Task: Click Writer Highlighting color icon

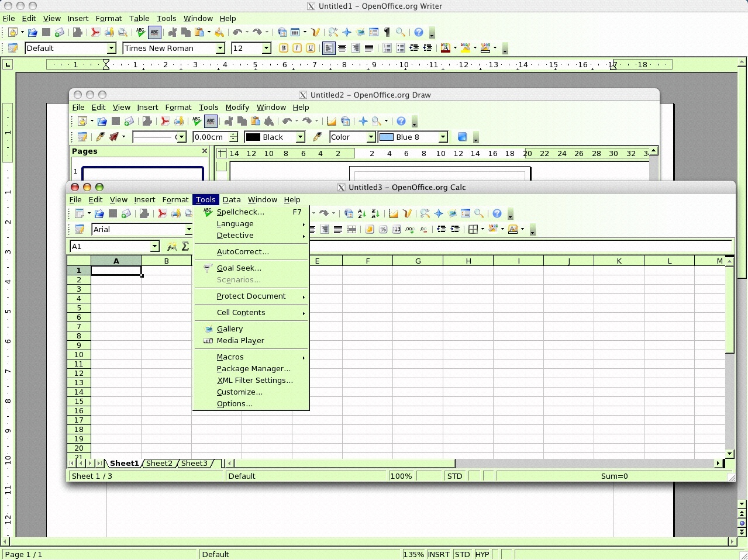Action: [466, 49]
